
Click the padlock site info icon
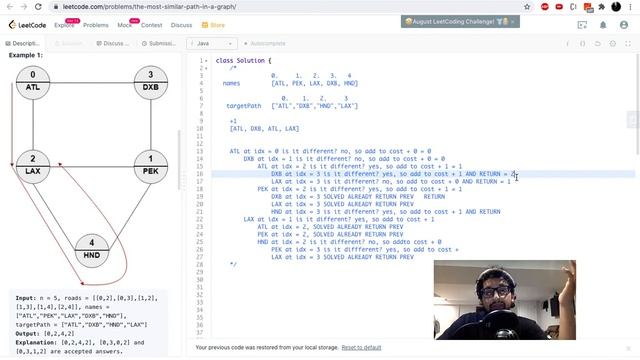pyautogui.click(x=56, y=7)
